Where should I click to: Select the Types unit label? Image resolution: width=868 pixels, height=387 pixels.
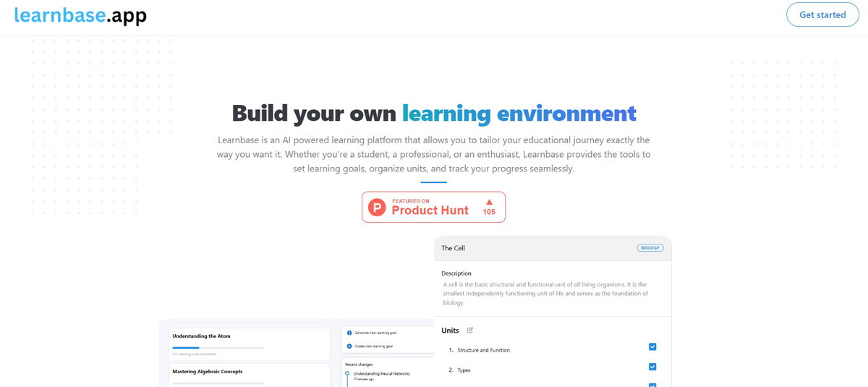click(x=464, y=370)
